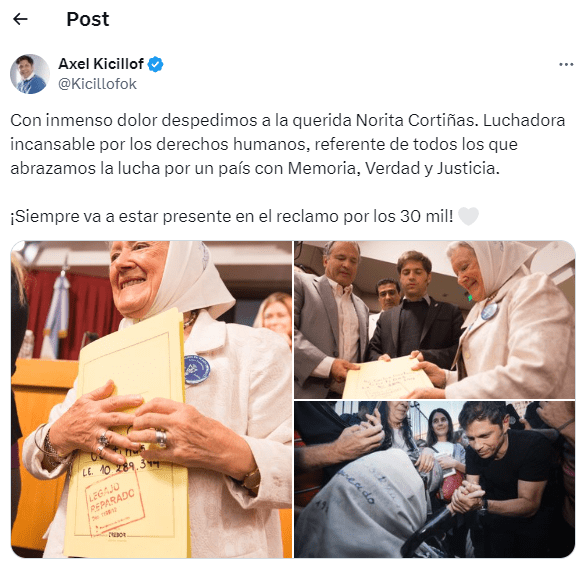The height and width of the screenshot is (579, 585).
Task: Click the Axel Kicillof display name
Action: click(x=101, y=64)
